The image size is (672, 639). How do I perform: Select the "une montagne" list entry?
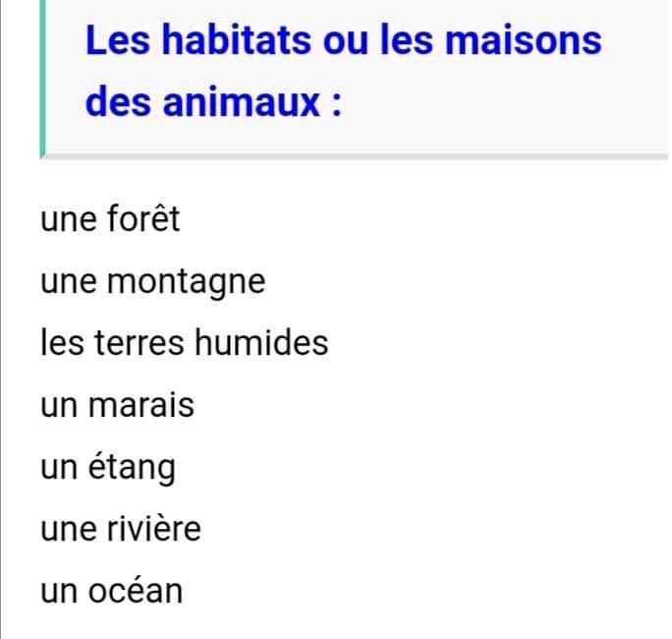point(152,282)
